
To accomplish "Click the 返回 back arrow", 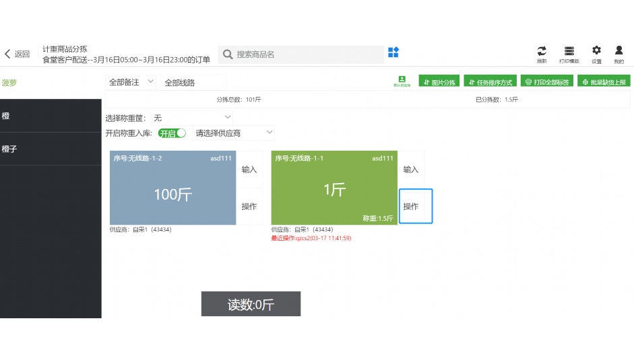I will pos(17,54).
